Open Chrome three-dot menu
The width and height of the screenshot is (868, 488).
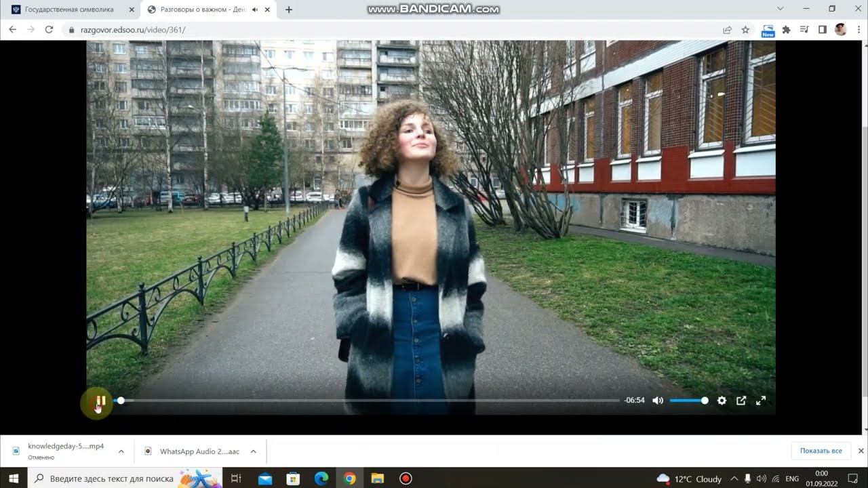[x=858, y=30]
